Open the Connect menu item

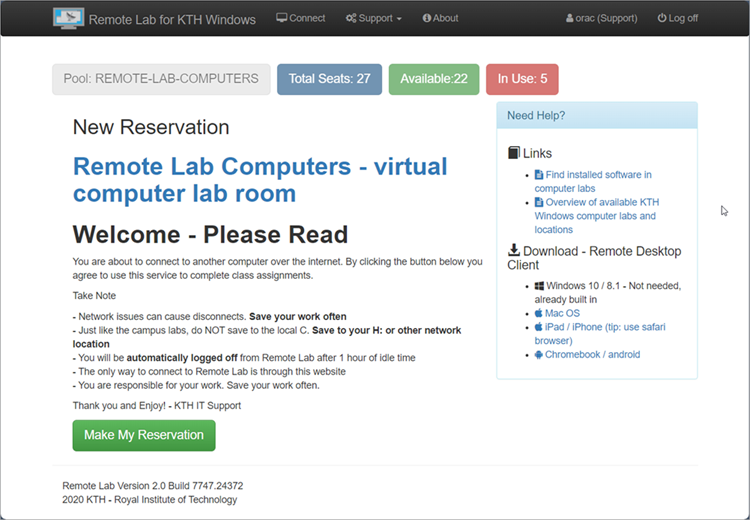[x=301, y=18]
